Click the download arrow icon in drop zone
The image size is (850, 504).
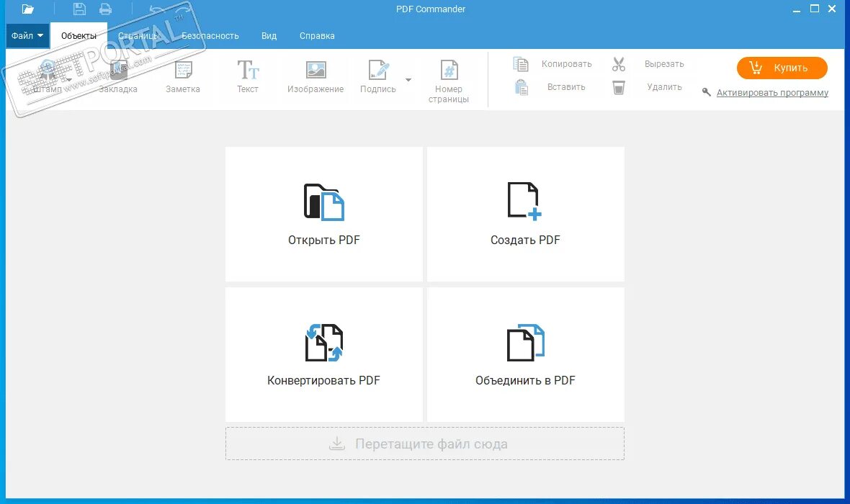(336, 444)
